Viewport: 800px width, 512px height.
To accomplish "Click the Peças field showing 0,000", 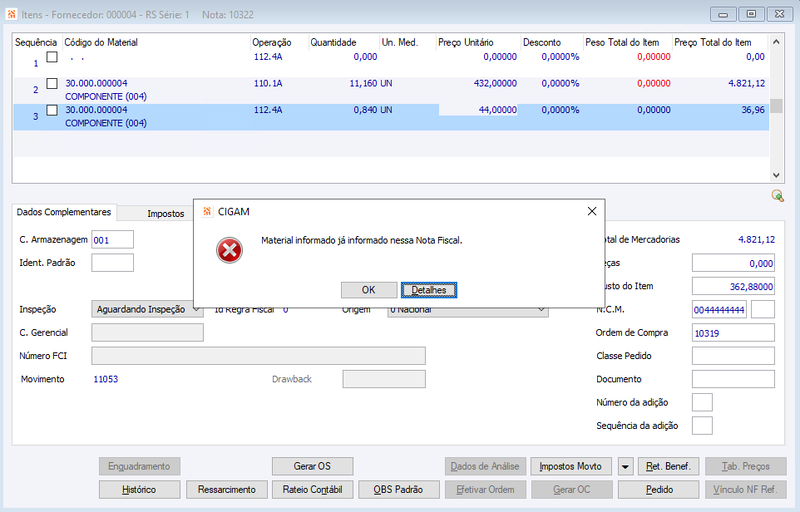I will click(733, 263).
